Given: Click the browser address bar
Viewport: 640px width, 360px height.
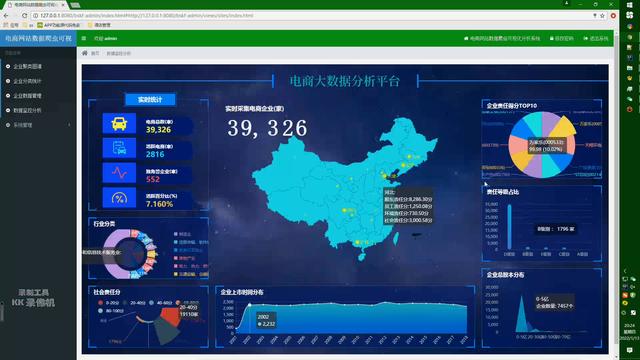Looking at the screenshot, I should (310, 16).
